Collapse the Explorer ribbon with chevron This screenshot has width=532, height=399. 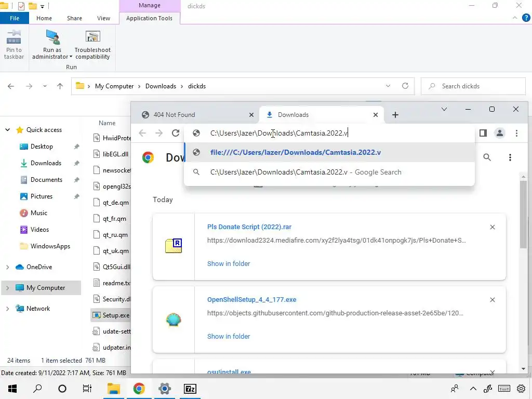point(515,18)
